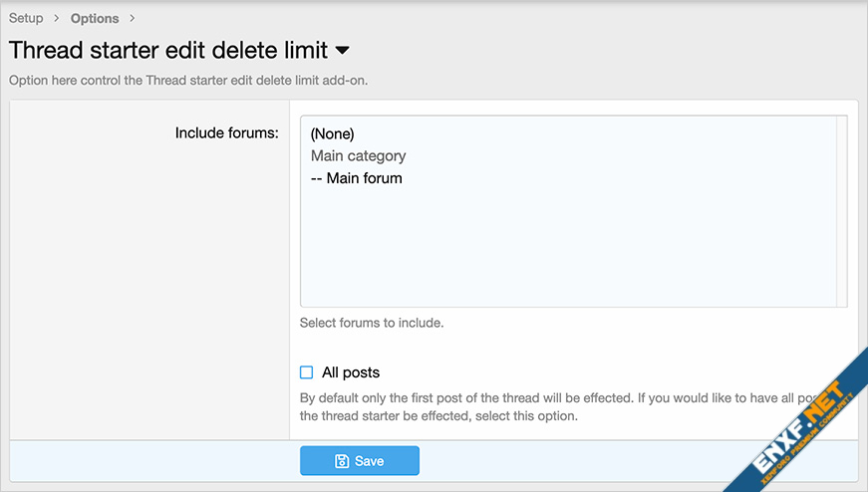Click the floppy disk icon on Save
Screen dimensions: 868x492
click(342, 461)
